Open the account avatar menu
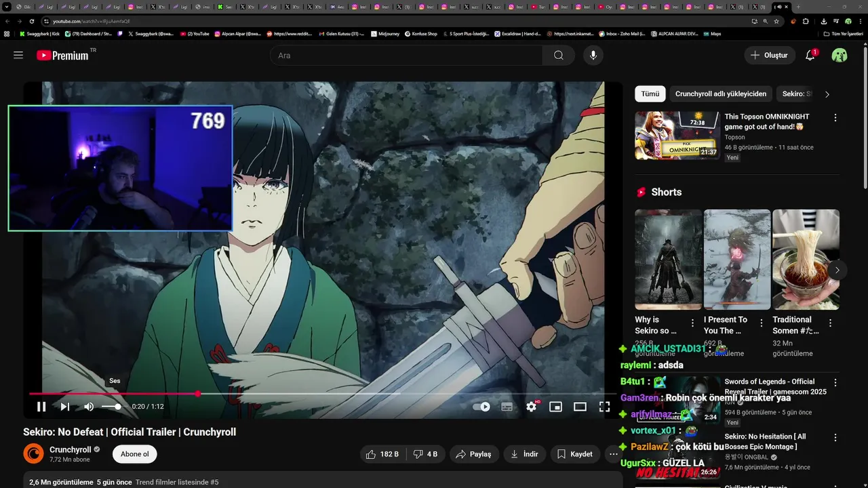Screen dimensions: 868x488 [x=840, y=56]
